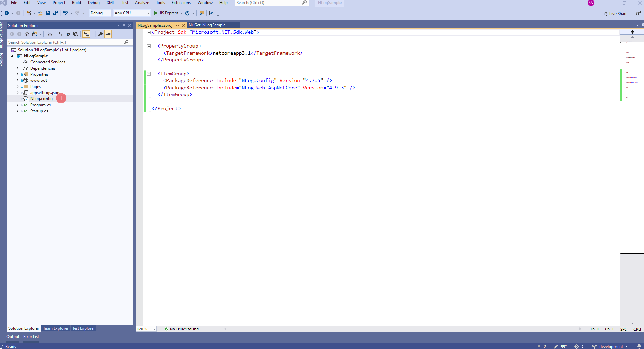Start IIS Express with the green play button
Image resolution: width=644 pixels, height=349 pixels.
156,13
